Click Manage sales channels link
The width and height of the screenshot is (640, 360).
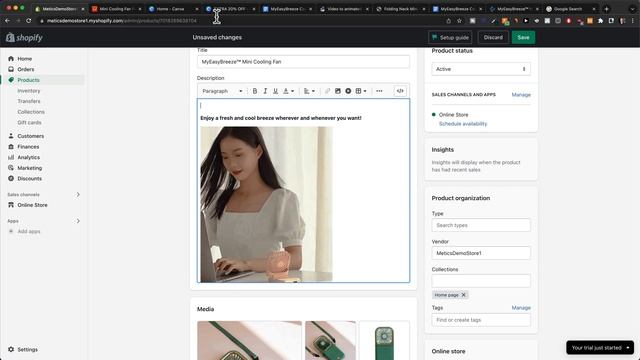[x=521, y=95]
